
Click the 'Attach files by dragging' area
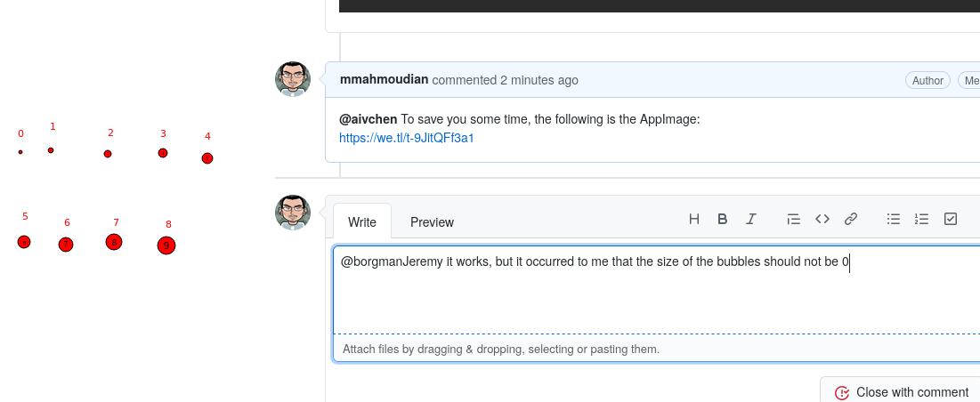coord(656,349)
